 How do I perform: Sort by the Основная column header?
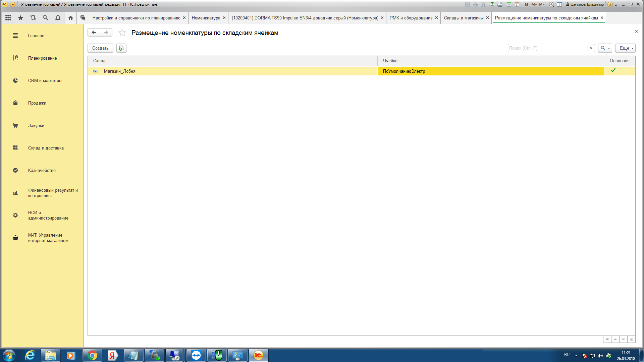pyautogui.click(x=620, y=61)
